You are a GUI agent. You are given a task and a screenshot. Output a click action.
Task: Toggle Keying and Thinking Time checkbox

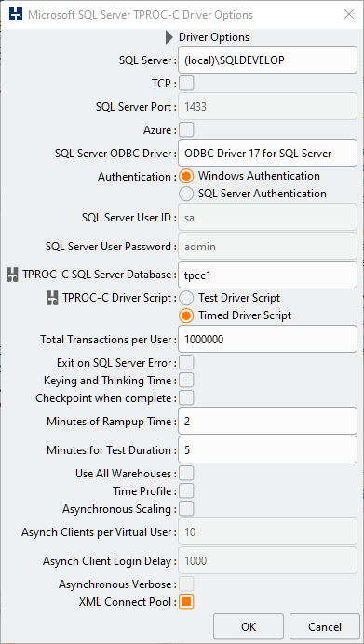point(186,381)
